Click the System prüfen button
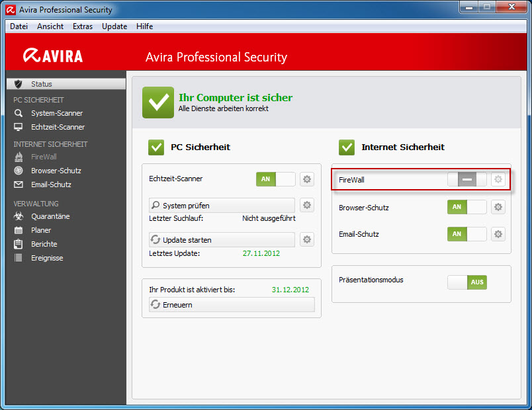The image size is (532, 410). coord(222,205)
